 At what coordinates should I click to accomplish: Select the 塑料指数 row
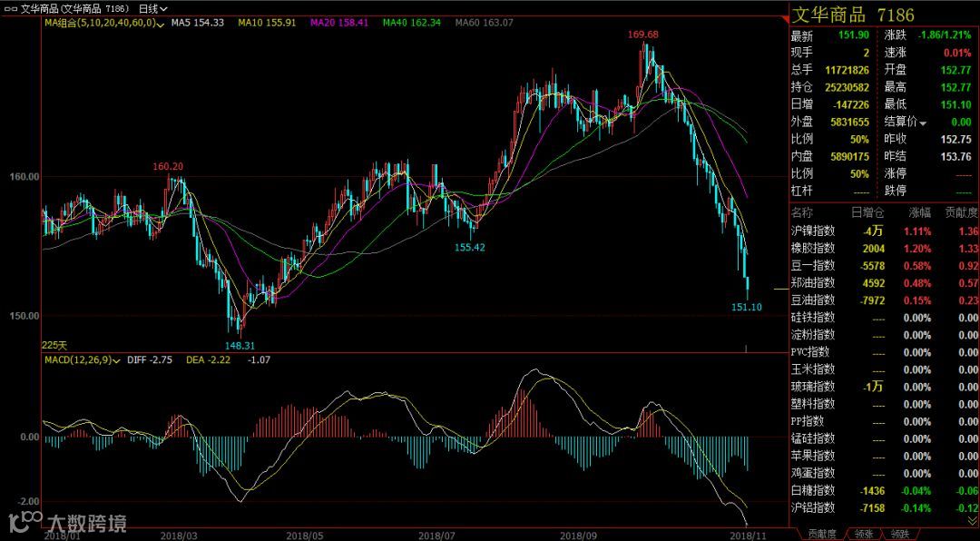coord(884,404)
